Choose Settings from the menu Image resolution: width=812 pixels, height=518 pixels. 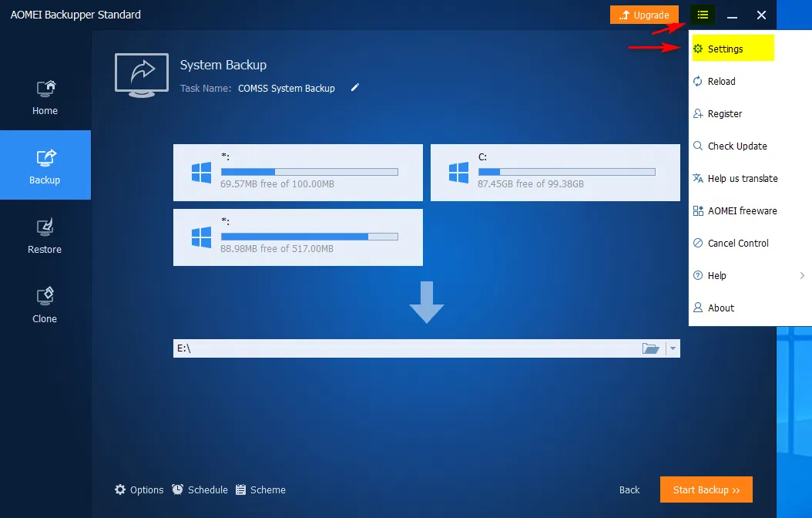733,48
